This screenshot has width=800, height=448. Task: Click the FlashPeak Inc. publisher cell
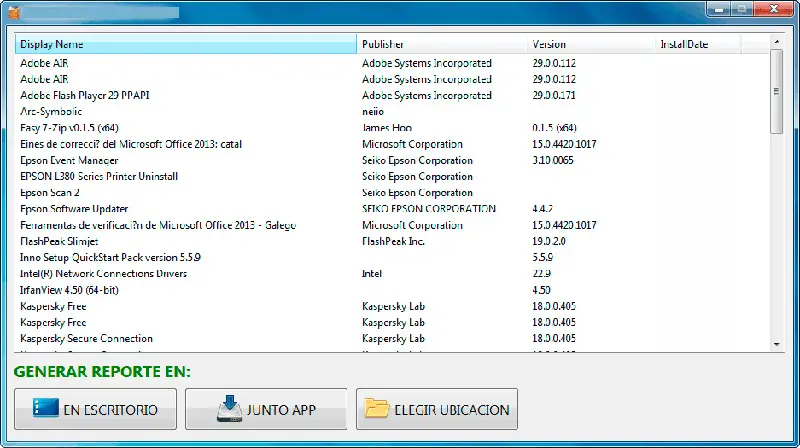pyautogui.click(x=393, y=241)
